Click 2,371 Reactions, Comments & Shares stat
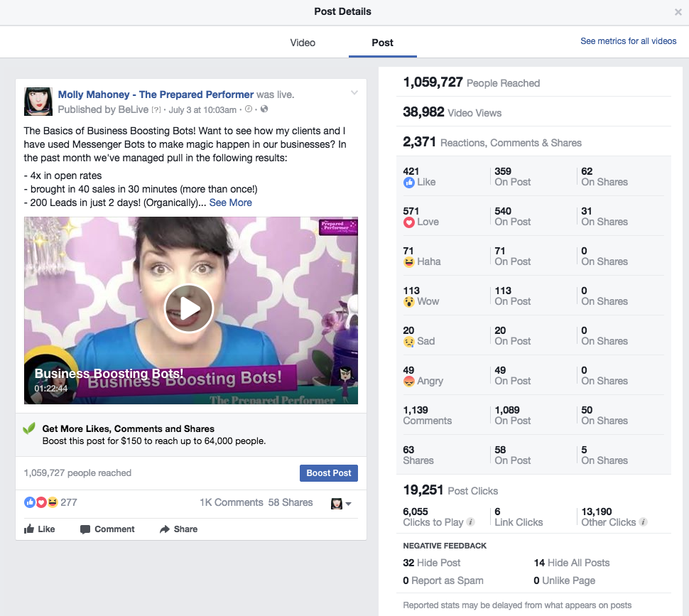The width and height of the screenshot is (689, 616). (x=492, y=142)
